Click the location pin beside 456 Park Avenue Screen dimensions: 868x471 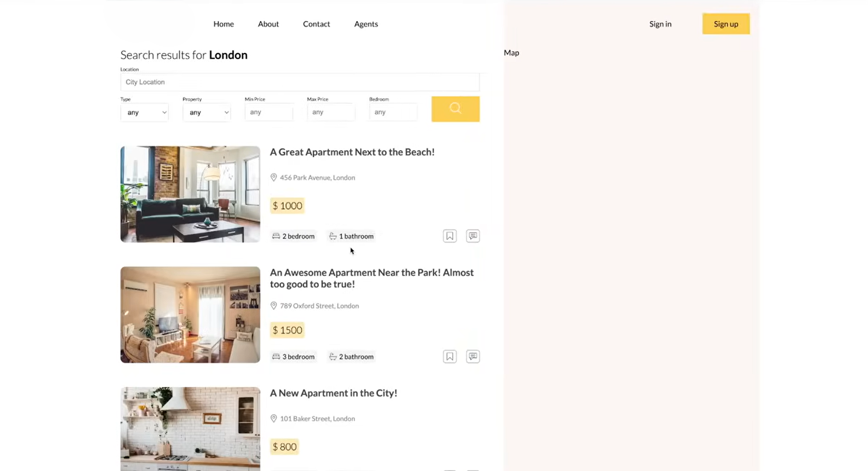click(274, 177)
